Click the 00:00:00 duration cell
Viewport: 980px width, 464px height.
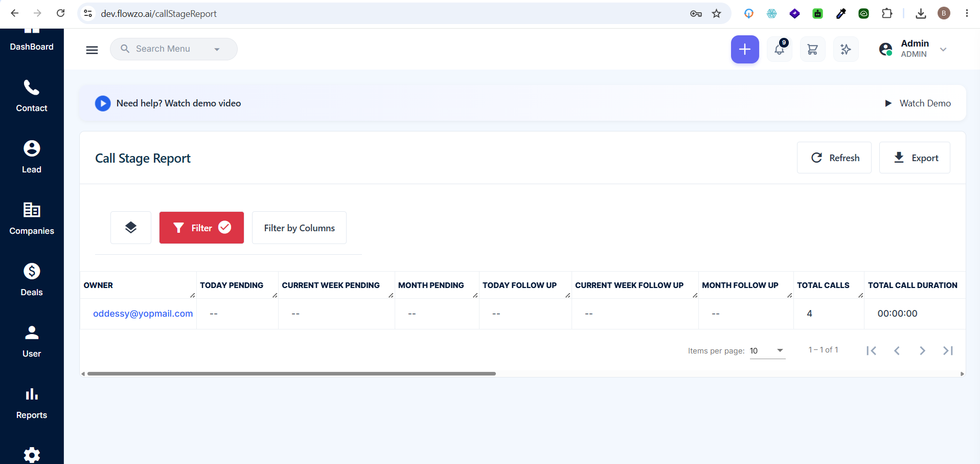[897, 314]
